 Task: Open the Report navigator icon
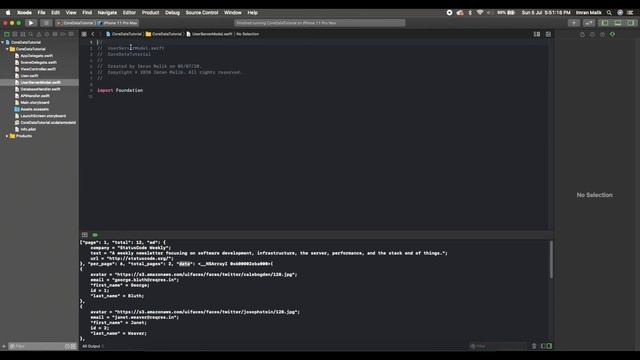[71, 34]
